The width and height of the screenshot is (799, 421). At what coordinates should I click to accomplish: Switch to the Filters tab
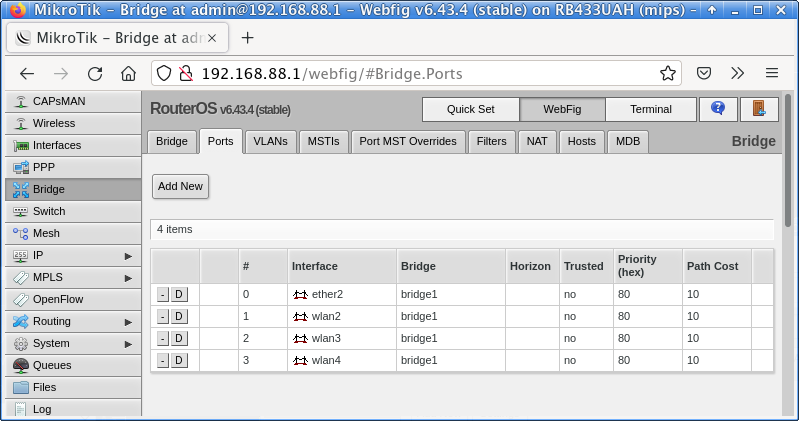point(491,141)
